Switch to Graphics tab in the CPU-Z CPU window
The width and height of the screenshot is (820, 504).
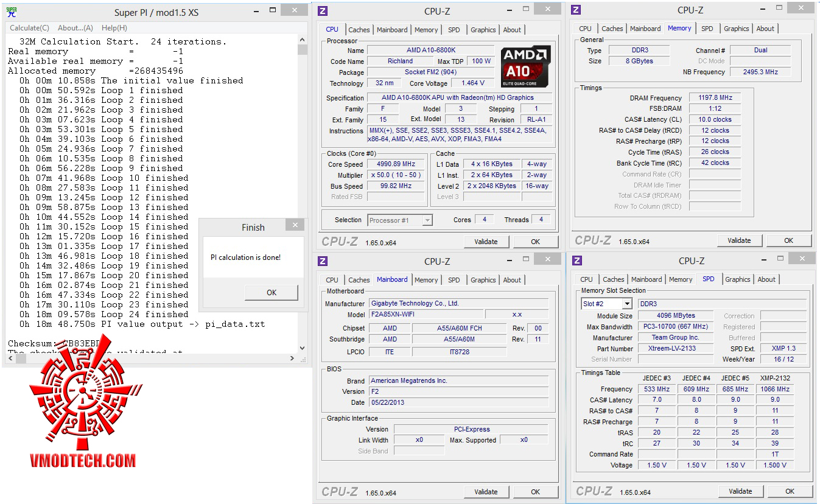pos(483,30)
